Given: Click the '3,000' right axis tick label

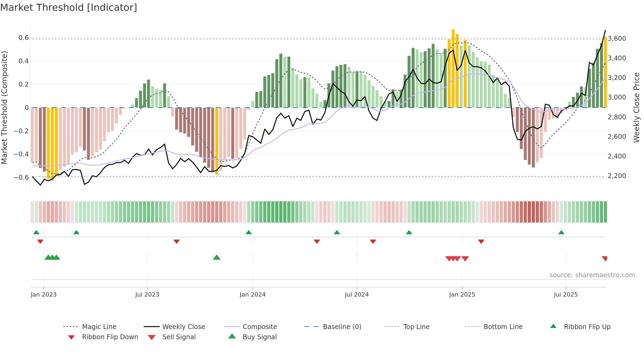Looking at the screenshot, I should 617,97.
